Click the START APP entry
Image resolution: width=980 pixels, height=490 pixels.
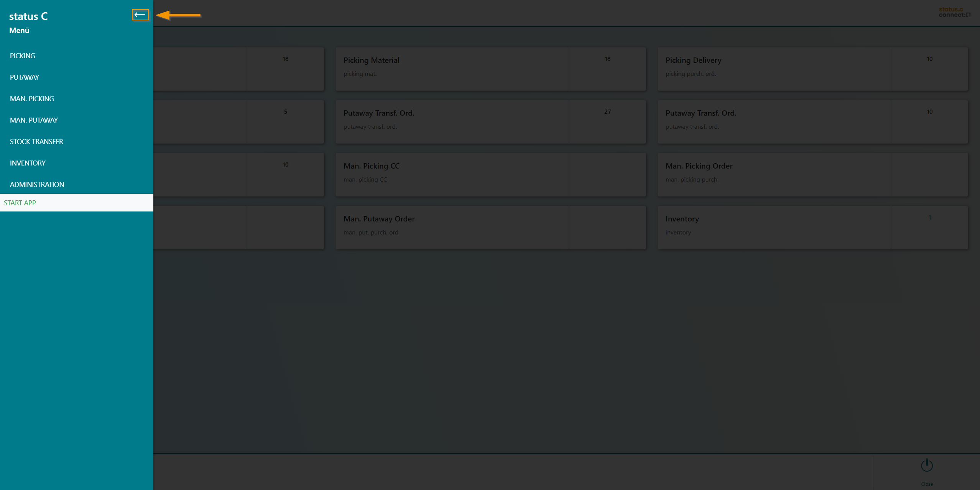click(x=20, y=203)
